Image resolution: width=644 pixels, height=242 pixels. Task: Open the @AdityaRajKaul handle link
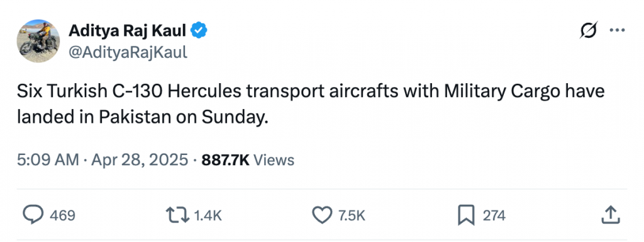click(127, 52)
